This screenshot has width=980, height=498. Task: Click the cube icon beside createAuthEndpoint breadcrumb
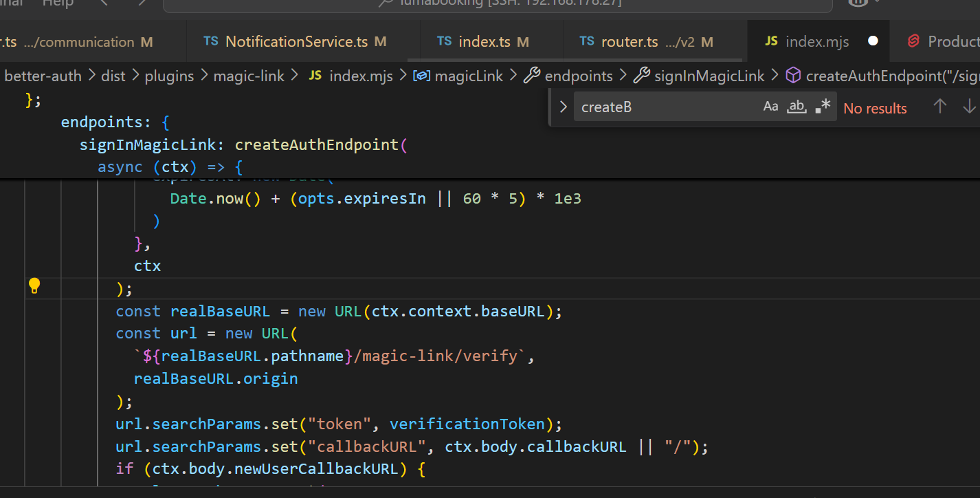click(x=792, y=76)
